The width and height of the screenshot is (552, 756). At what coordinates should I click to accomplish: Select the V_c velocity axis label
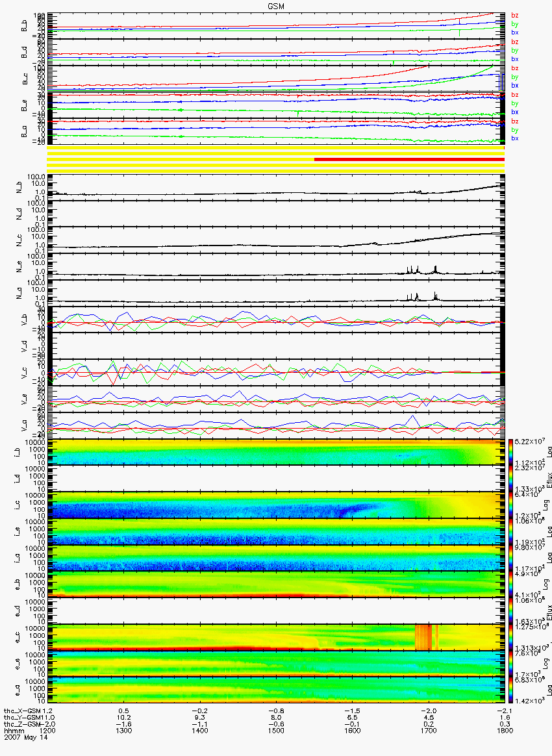pos(24,372)
